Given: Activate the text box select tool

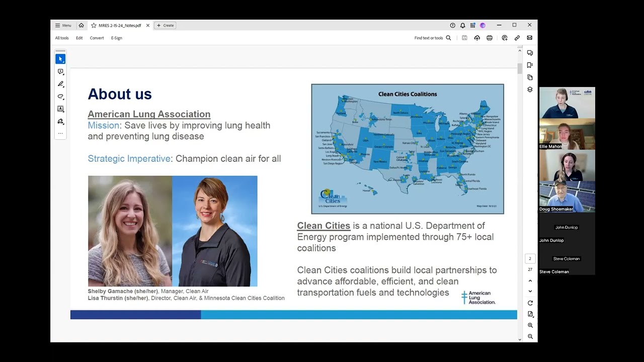Looking at the screenshot, I should pyautogui.click(x=60, y=109).
